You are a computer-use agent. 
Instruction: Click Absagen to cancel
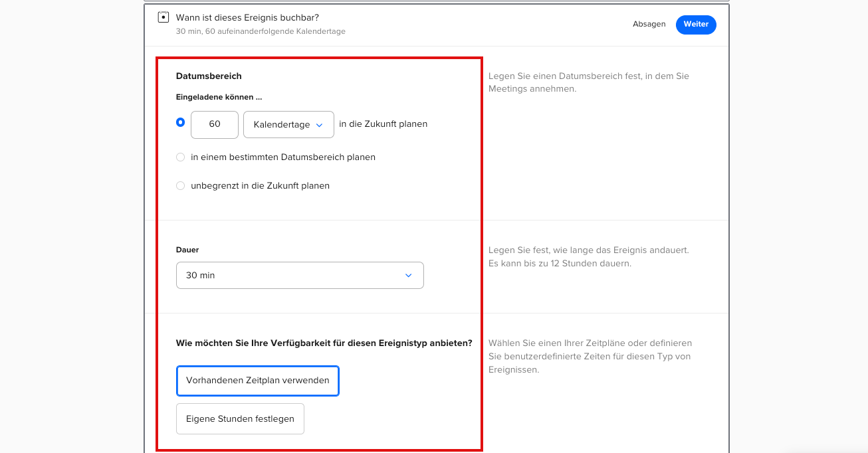(649, 25)
